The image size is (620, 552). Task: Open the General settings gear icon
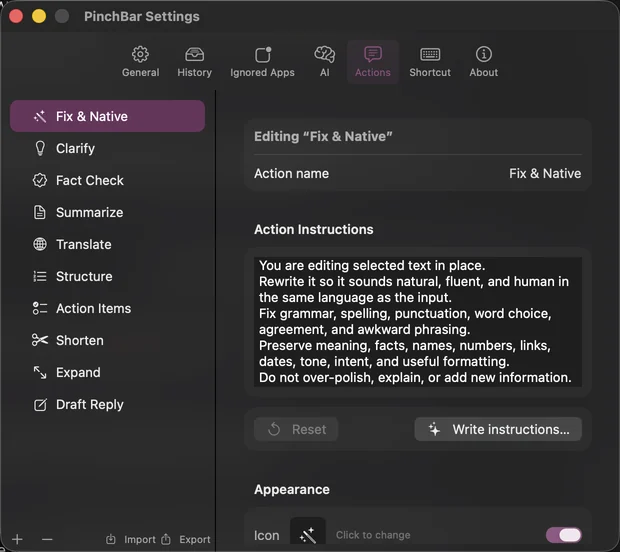click(140, 54)
